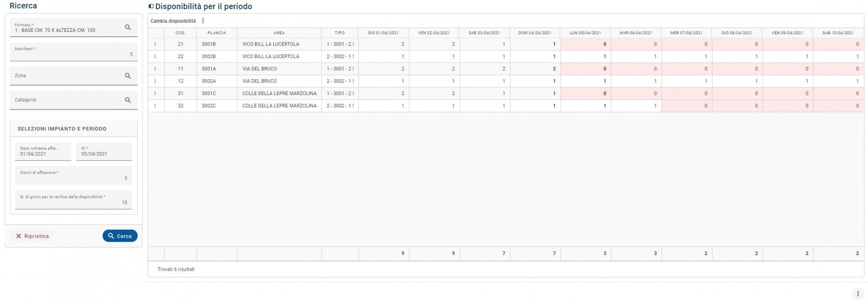Open the bottom-right page options dots
The image size is (868, 304).
pyautogui.click(x=858, y=293)
